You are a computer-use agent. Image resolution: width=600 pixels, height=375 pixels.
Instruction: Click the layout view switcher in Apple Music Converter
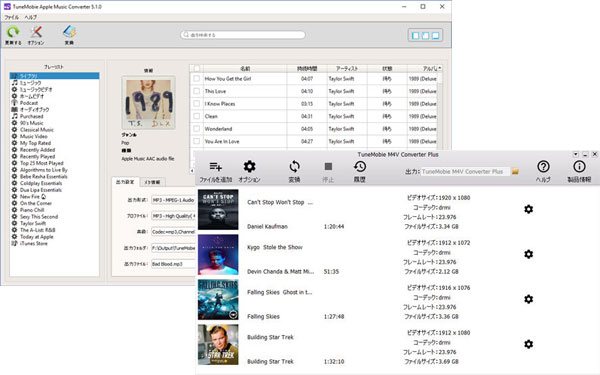click(426, 36)
